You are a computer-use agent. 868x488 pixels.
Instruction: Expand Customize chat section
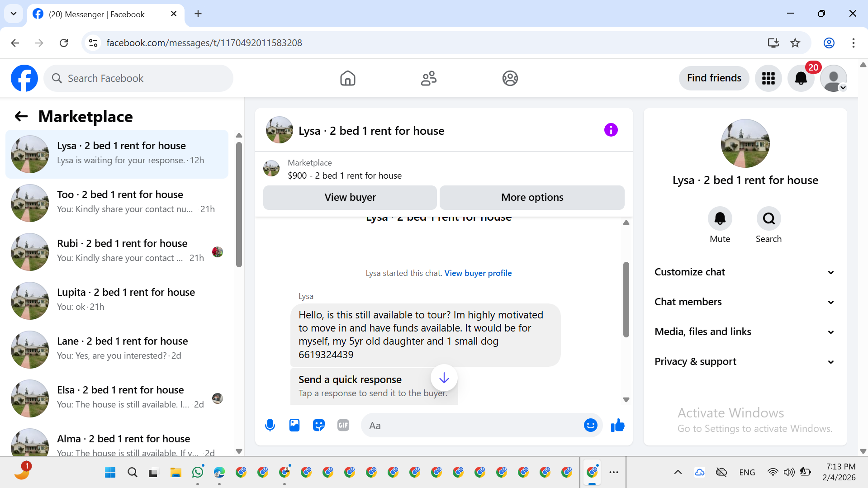tap(745, 272)
